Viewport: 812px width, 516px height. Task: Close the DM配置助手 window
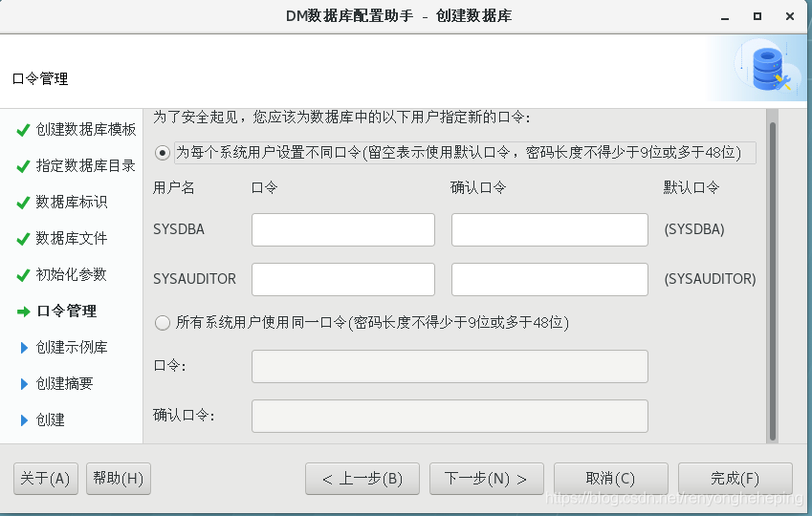(x=790, y=16)
